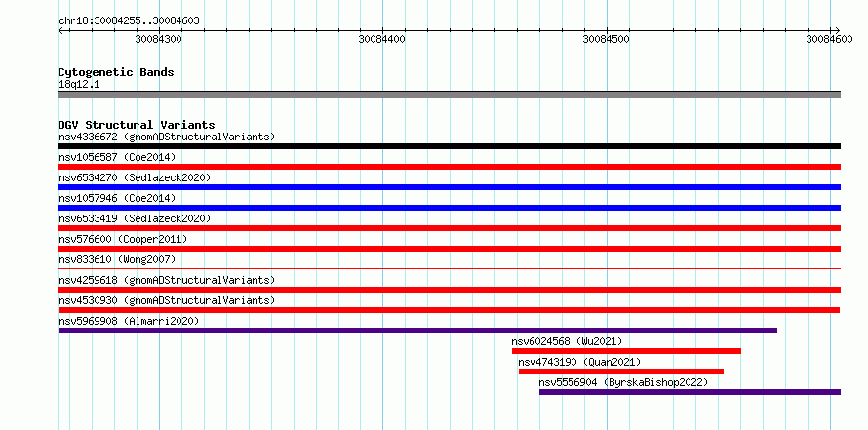The width and height of the screenshot is (868, 430).
Task: Open the nsv4743190 (Quan2021) label
Action: 579,362
